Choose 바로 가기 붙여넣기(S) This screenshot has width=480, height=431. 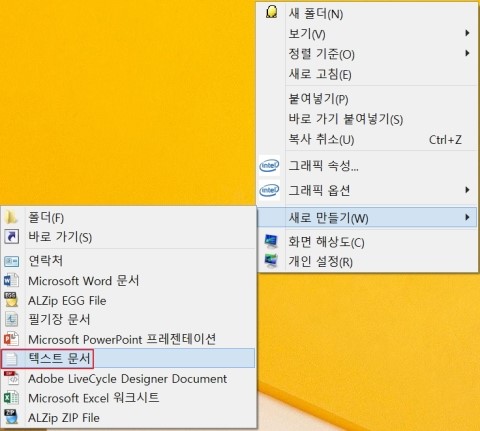(367, 119)
